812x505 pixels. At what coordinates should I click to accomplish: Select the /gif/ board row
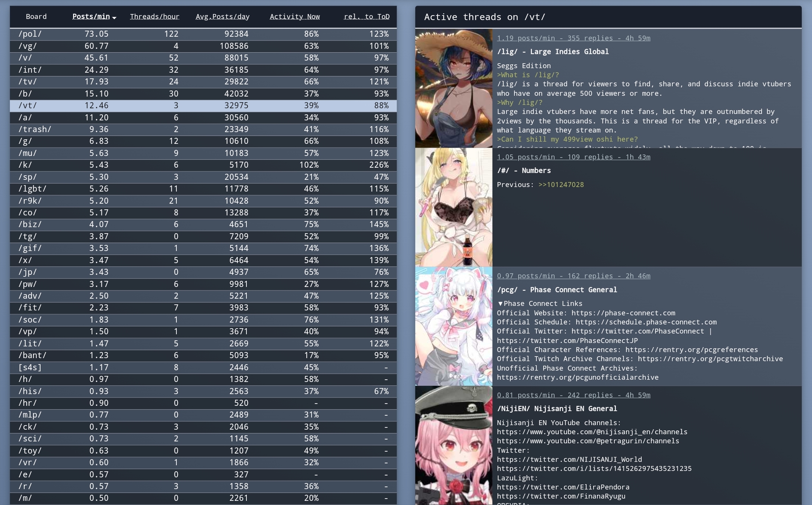[203, 248]
